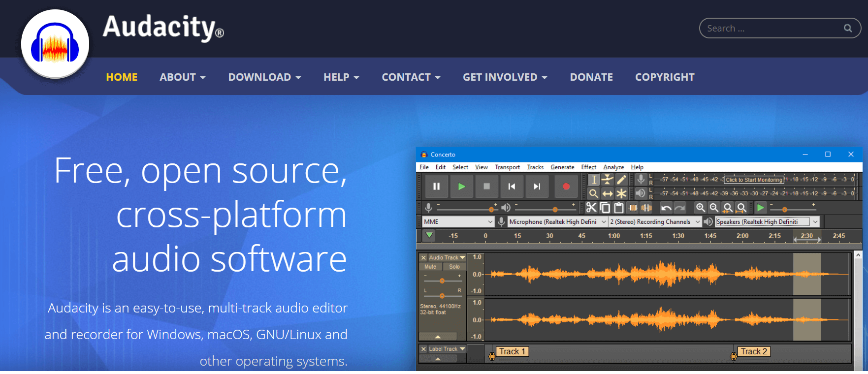The image size is (868, 374).
Task: Click the Play-at-Speed green arrow
Action: pyautogui.click(x=760, y=208)
